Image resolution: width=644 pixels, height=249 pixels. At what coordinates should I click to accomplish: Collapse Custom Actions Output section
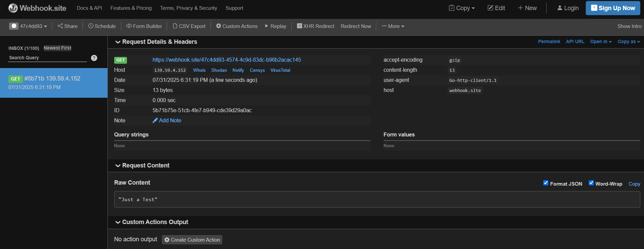tap(152, 222)
